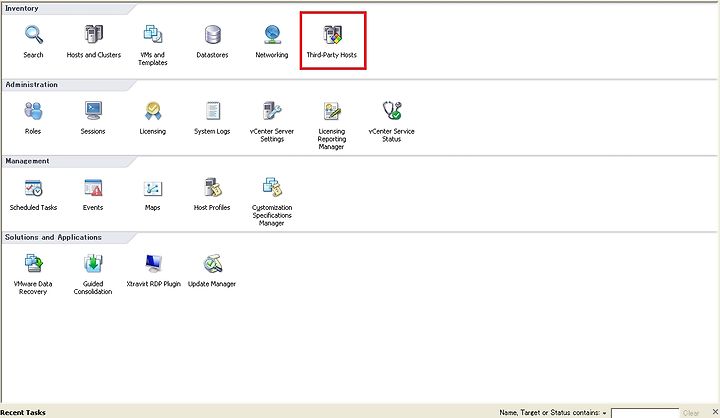Open Update Manager

coord(212,264)
